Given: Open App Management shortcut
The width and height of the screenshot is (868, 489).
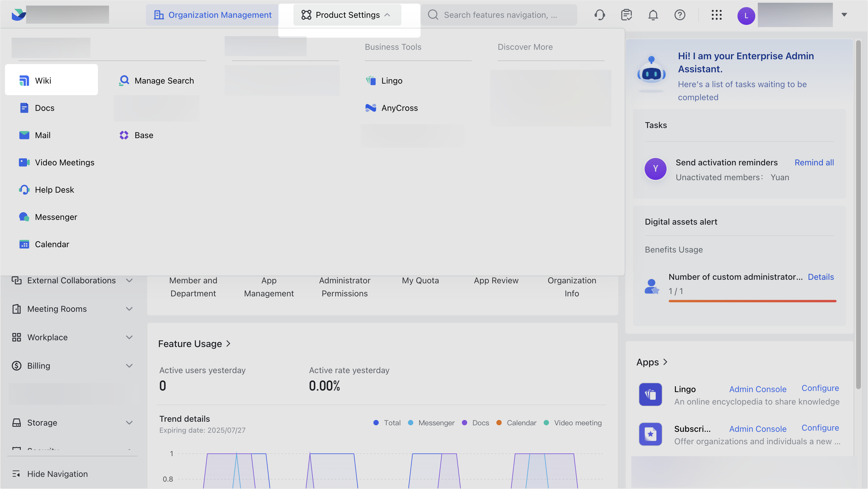Looking at the screenshot, I should click(269, 287).
